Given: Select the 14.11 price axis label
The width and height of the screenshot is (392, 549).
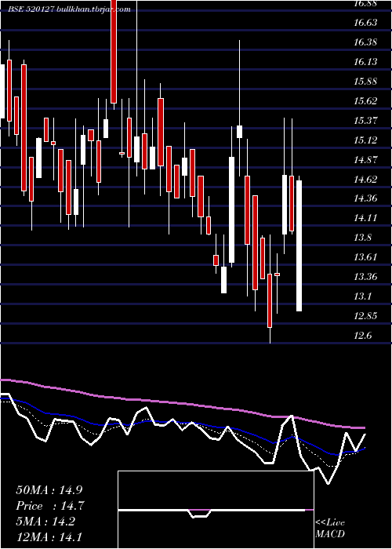Looking at the screenshot, I should (365, 218).
